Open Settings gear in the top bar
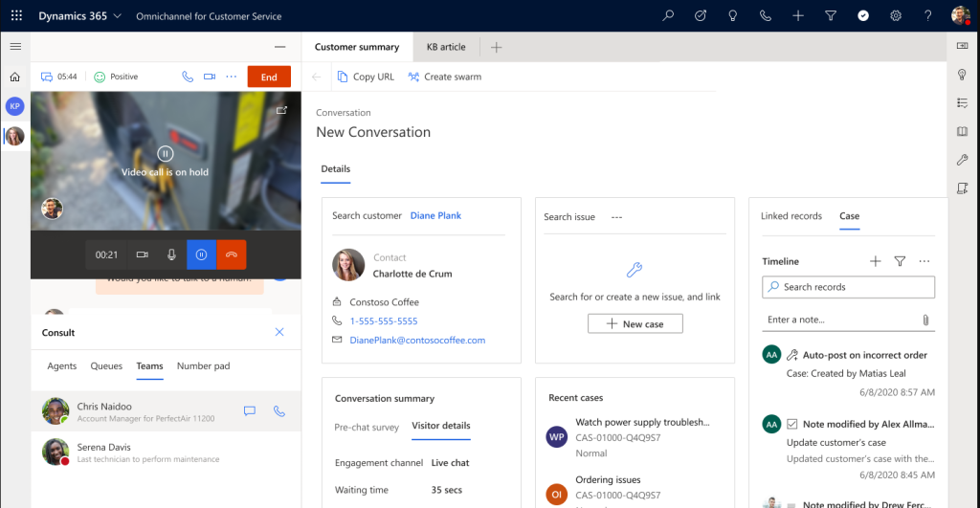This screenshot has height=508, width=980. (x=896, y=16)
